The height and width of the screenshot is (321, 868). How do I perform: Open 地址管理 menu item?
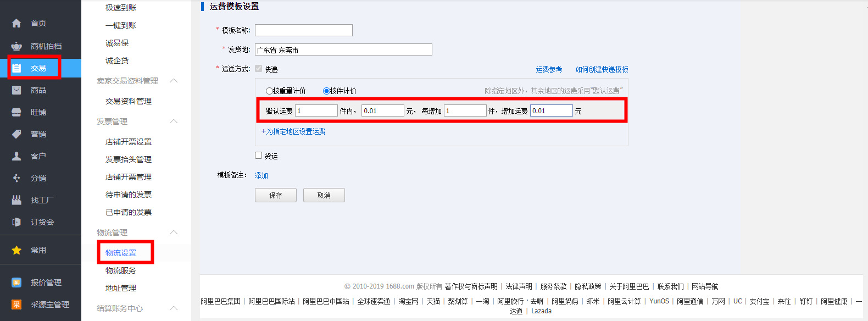tap(120, 288)
